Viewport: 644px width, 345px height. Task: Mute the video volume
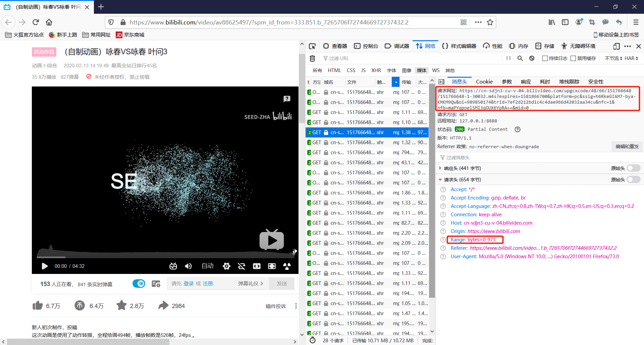tap(188, 266)
